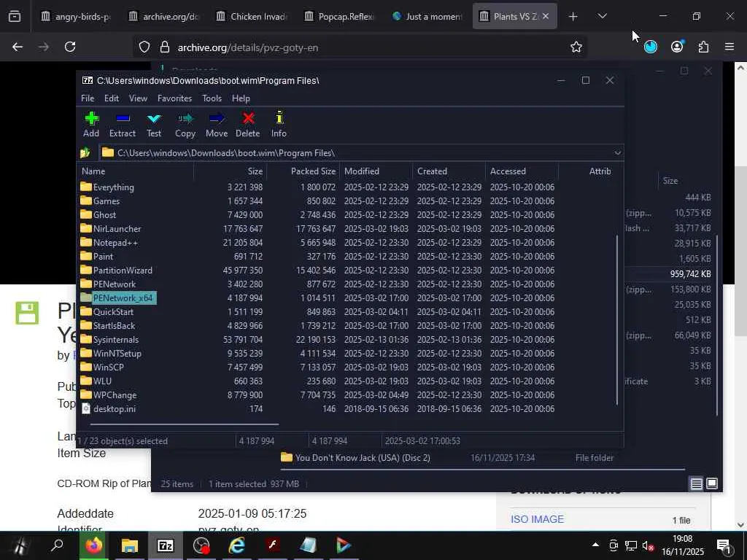This screenshot has width=747, height=560.
Task: Expand the list all tabs chevron
Action: (602, 16)
